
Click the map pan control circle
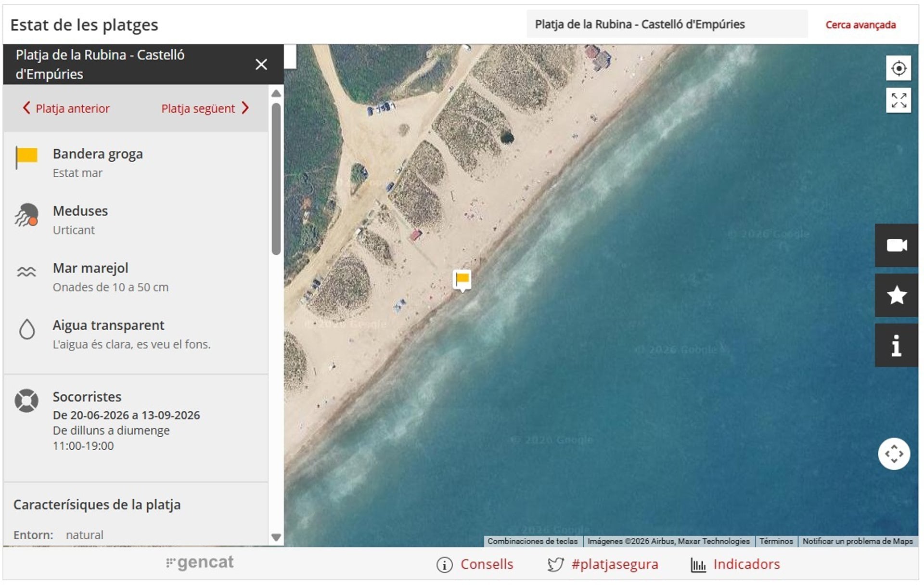894,454
